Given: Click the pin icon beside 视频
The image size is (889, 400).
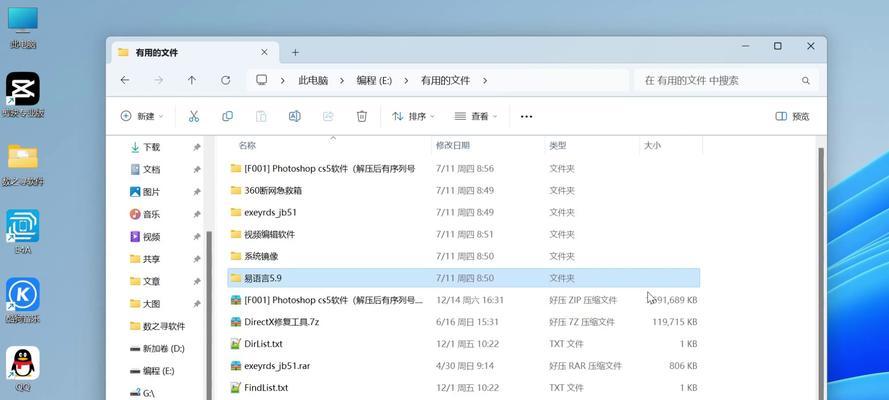Looking at the screenshot, I should (x=197, y=237).
